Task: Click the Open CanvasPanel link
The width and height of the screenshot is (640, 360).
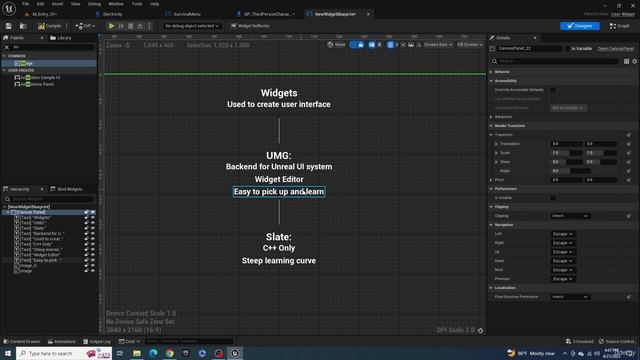Action: click(x=616, y=49)
